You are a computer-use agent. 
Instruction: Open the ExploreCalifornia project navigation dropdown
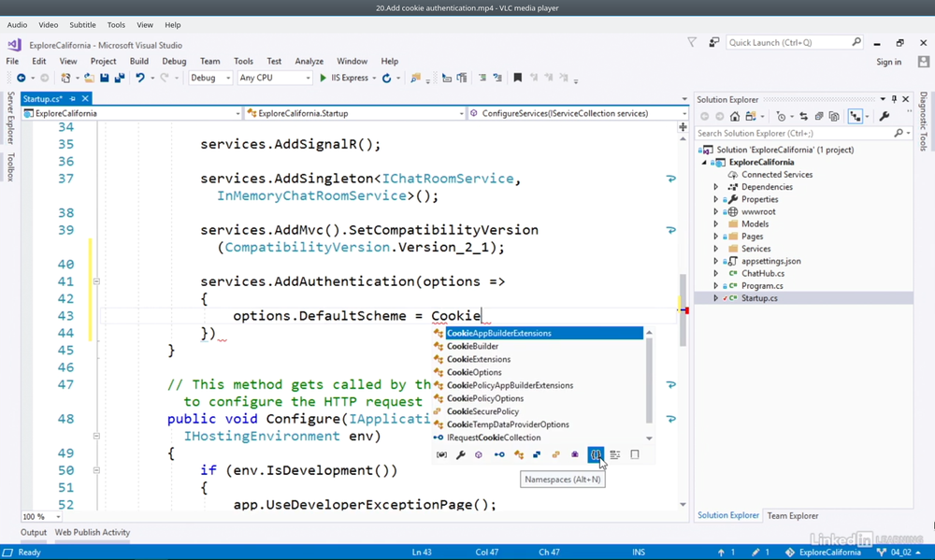pos(132,113)
